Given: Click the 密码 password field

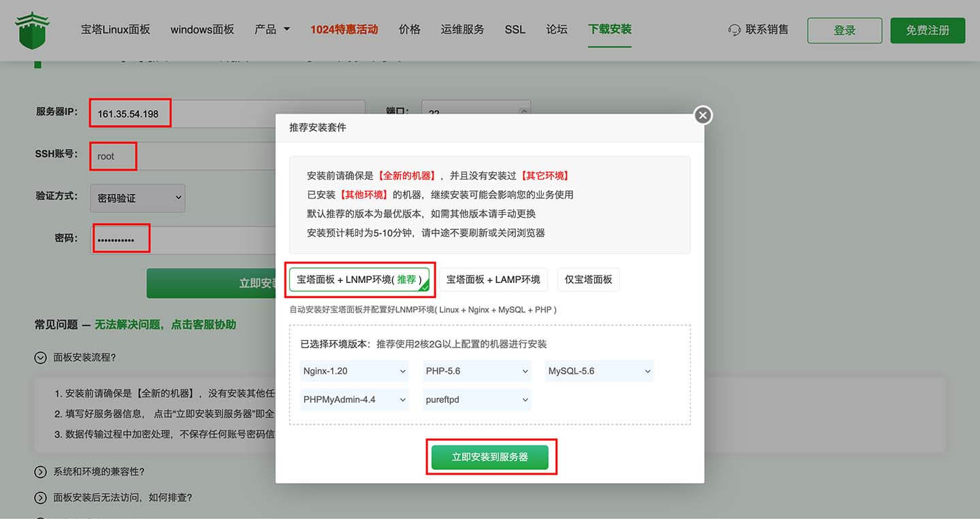Looking at the screenshot, I should (x=184, y=239).
